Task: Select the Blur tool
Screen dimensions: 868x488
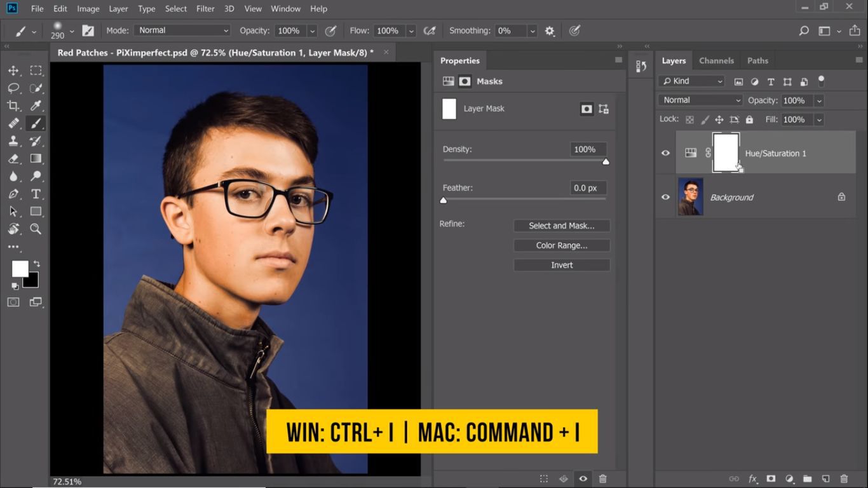Action: [x=13, y=176]
